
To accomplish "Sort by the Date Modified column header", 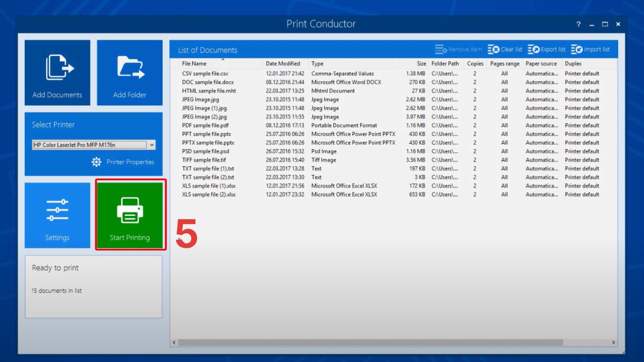I will 286,63.
